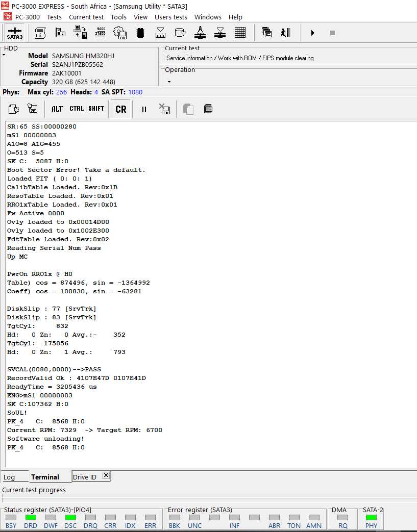Screen dimensions: 417x532
Task: Save terminal log with floppy arrow icon
Action: pos(33,109)
